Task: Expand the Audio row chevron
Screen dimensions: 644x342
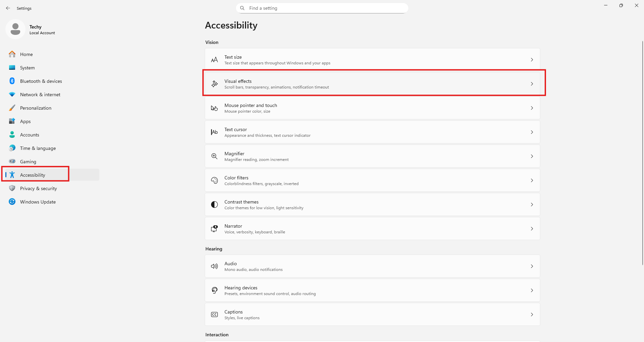Action: coord(532,266)
